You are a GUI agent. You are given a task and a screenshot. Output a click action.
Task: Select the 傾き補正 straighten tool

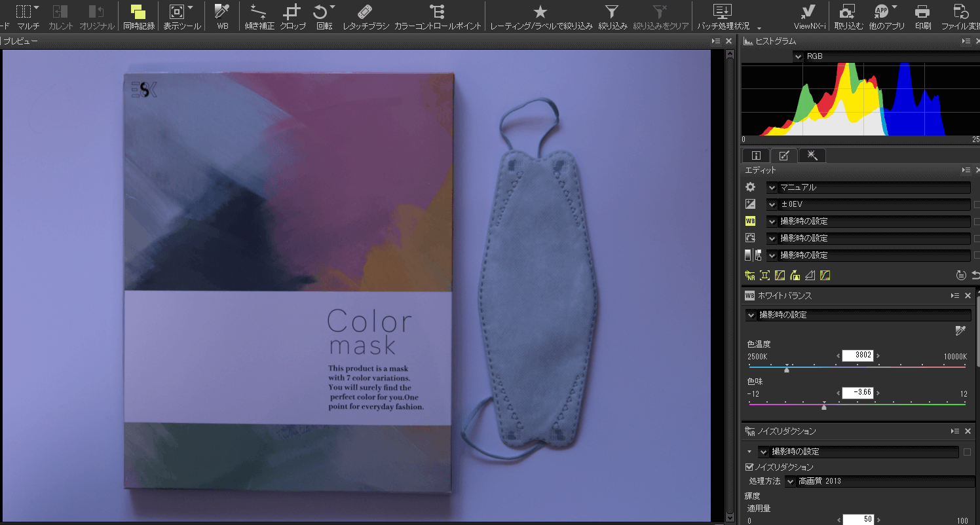pos(259,16)
